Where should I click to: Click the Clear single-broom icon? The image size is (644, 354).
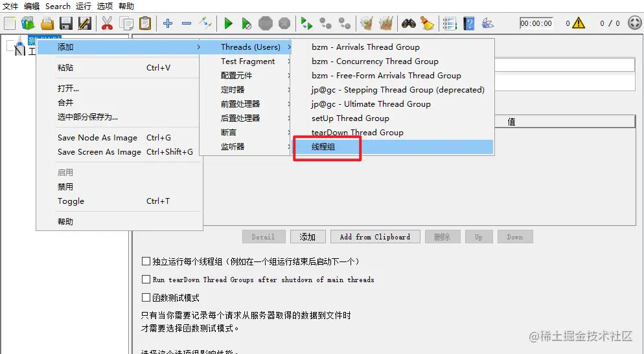(x=366, y=23)
